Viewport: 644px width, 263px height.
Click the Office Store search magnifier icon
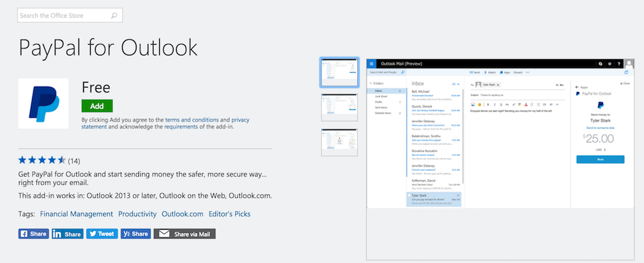point(114,16)
